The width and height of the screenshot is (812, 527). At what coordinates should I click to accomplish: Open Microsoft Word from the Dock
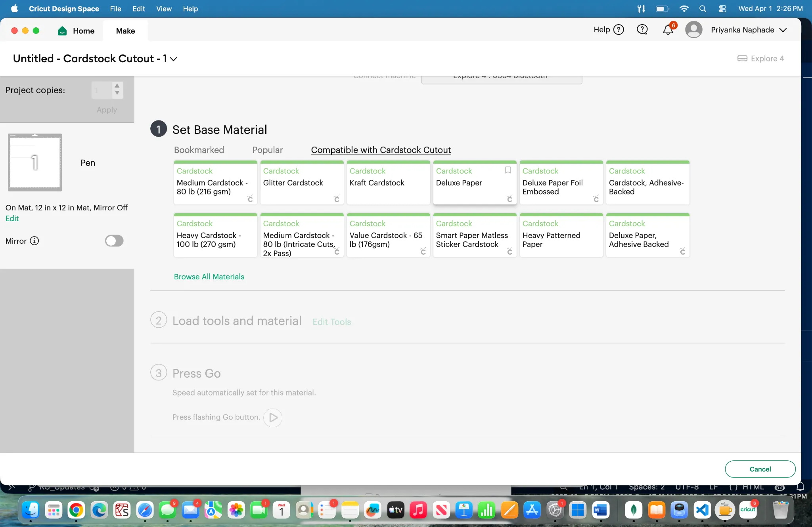point(600,510)
